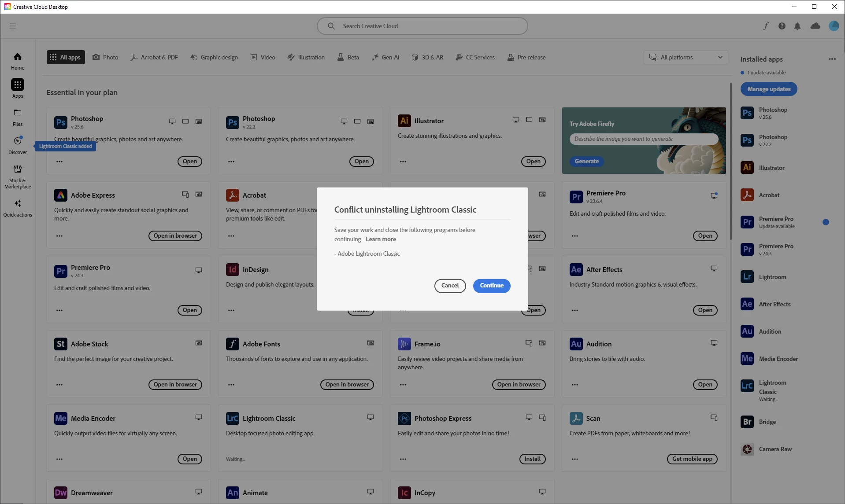The height and width of the screenshot is (504, 845).
Task: Click the Adobe Express card icon
Action: coord(61,195)
